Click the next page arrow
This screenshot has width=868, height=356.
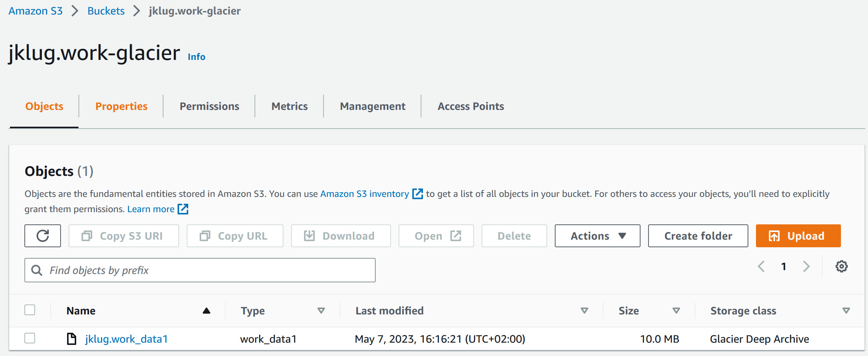(806, 266)
